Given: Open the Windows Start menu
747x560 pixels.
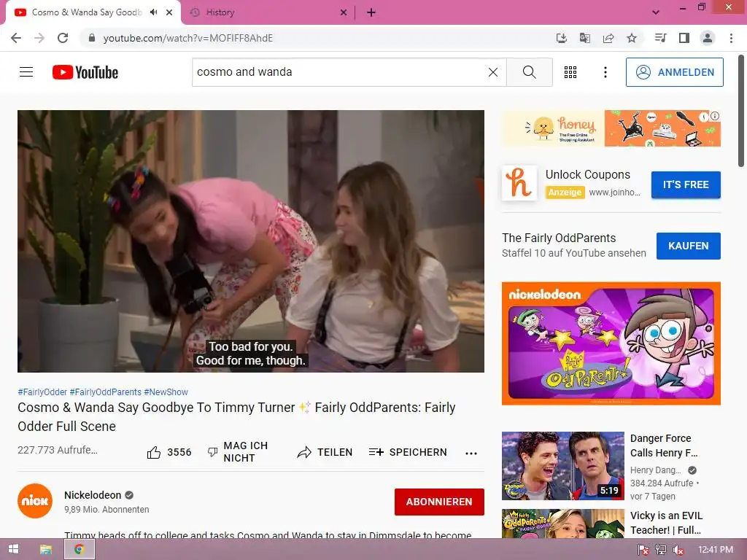Looking at the screenshot, I should 13,550.
